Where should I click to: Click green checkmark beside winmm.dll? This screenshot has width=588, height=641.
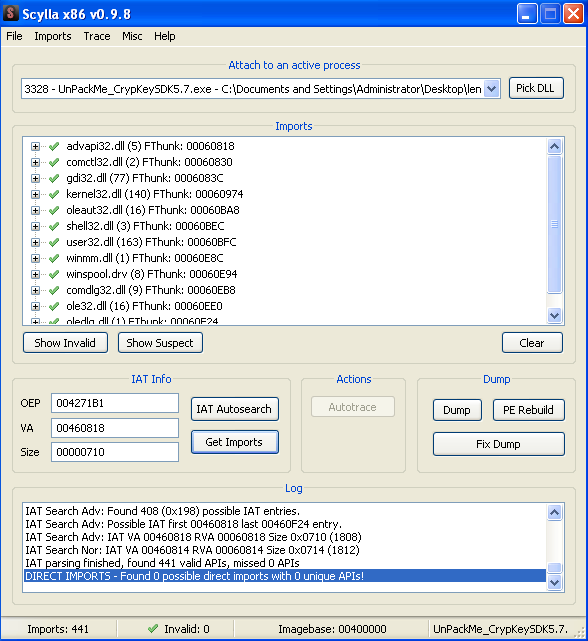click(x=54, y=258)
